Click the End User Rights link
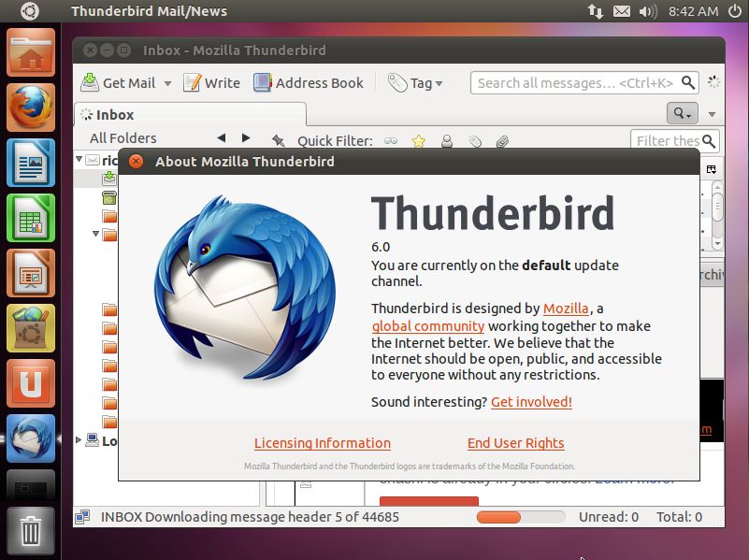This screenshot has height=560, width=749. coord(516,443)
